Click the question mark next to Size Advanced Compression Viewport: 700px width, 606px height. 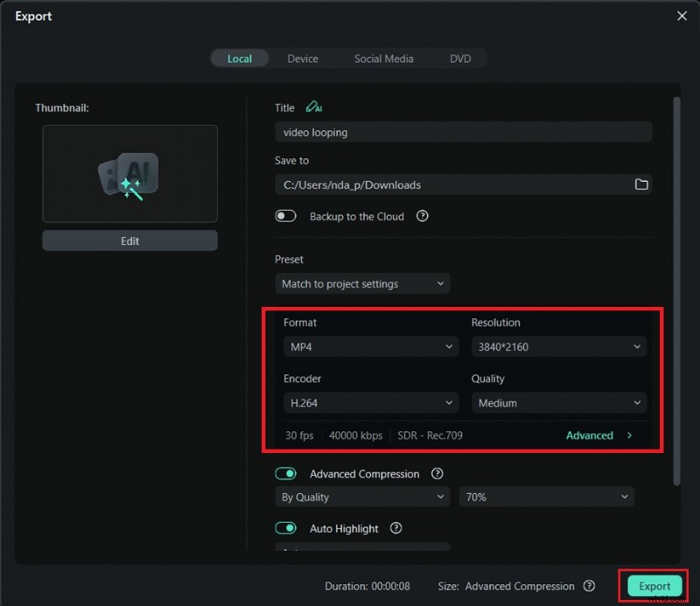(x=589, y=587)
